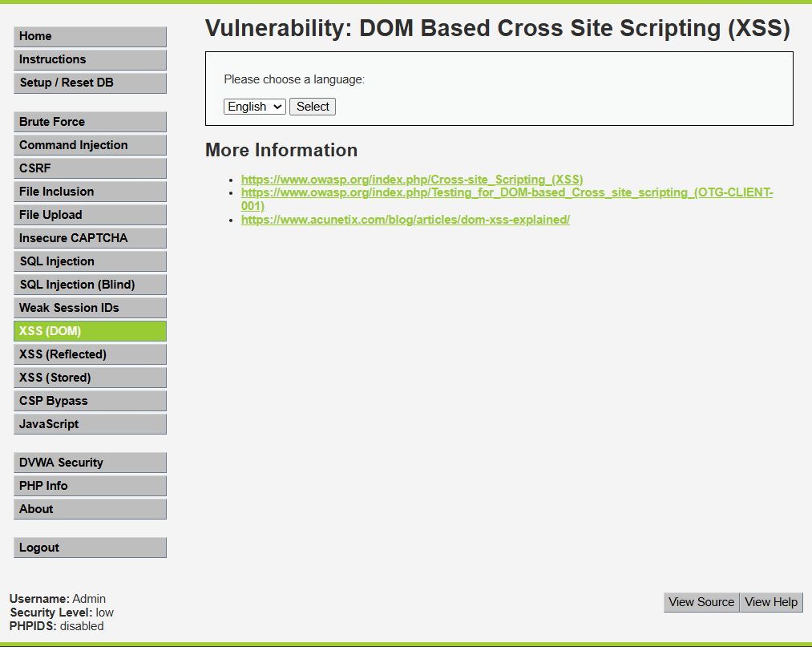Open the XSS (Stored) module
The width and height of the screenshot is (812, 647).
(90, 378)
